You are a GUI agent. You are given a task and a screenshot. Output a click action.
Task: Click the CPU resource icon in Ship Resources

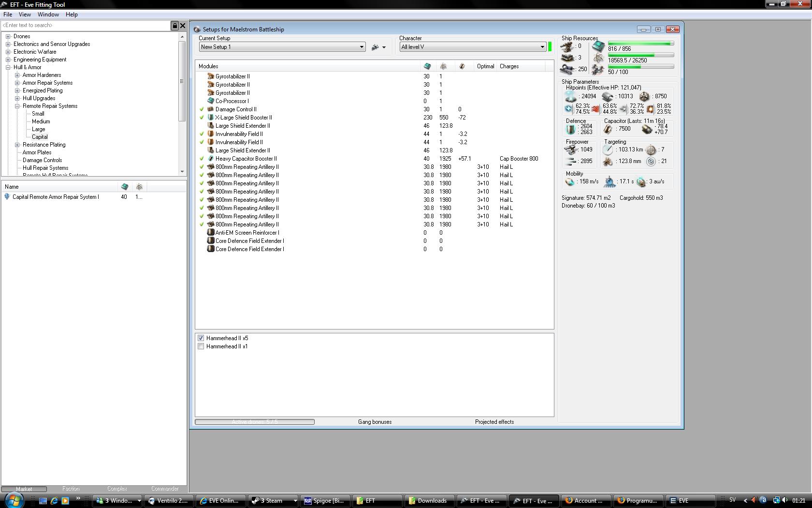[598, 46]
